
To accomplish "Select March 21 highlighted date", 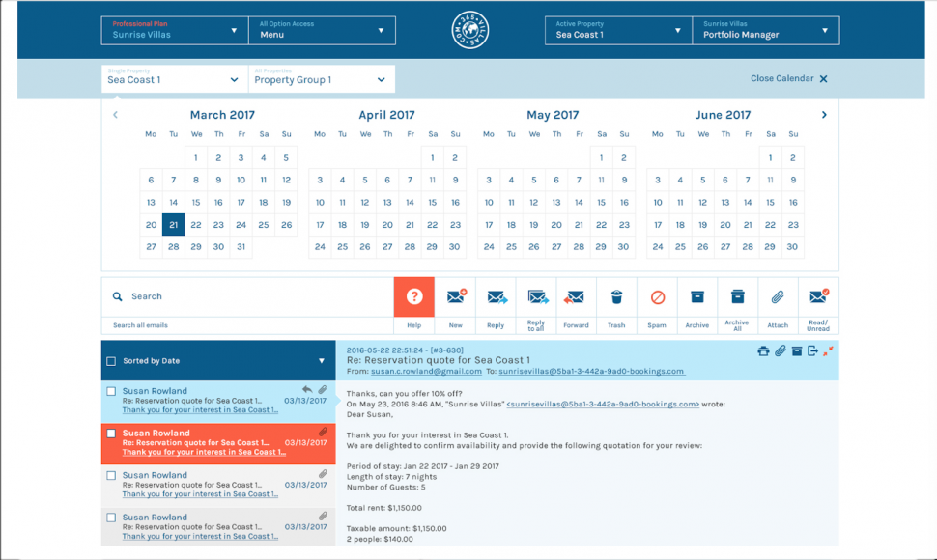I will pos(173,225).
